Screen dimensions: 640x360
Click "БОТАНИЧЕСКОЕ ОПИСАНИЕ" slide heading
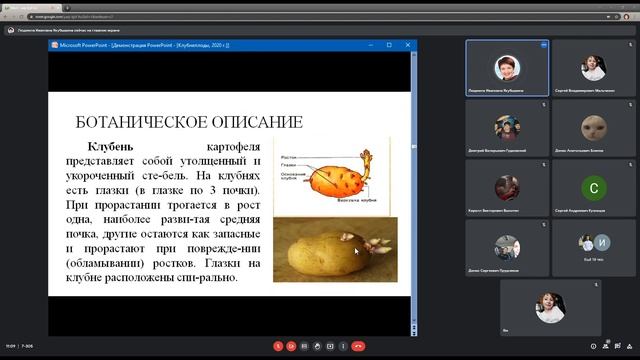coord(189,122)
